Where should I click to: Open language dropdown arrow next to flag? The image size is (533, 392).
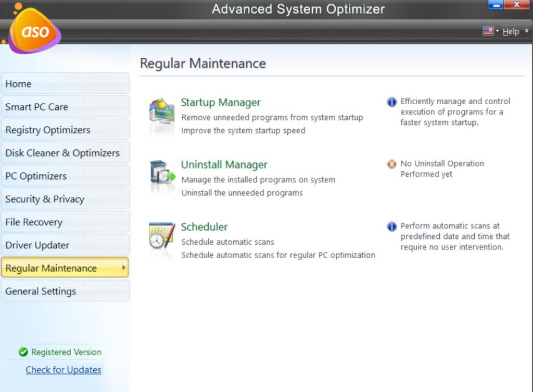point(497,31)
